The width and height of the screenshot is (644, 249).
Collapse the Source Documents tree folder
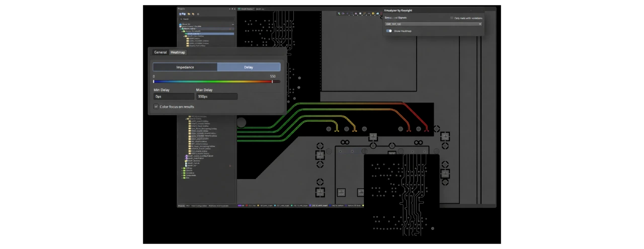click(182, 31)
